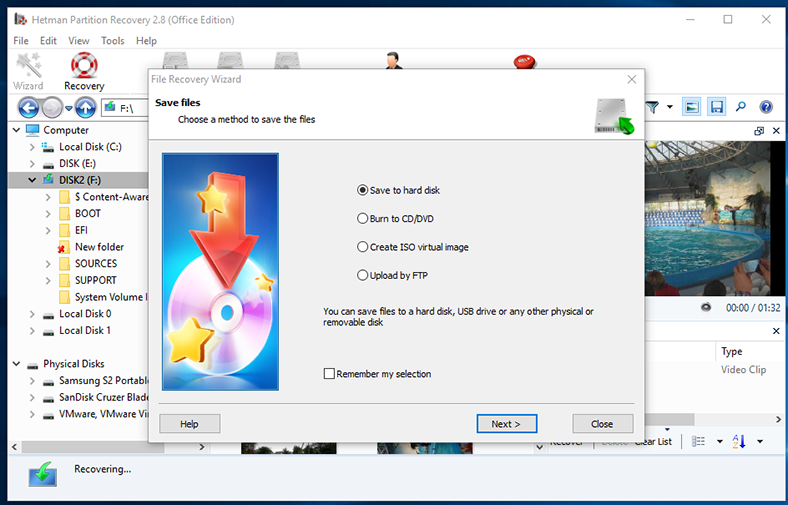Collapse the Computer tree node
Viewport: 788px width, 505px height.
[x=16, y=130]
